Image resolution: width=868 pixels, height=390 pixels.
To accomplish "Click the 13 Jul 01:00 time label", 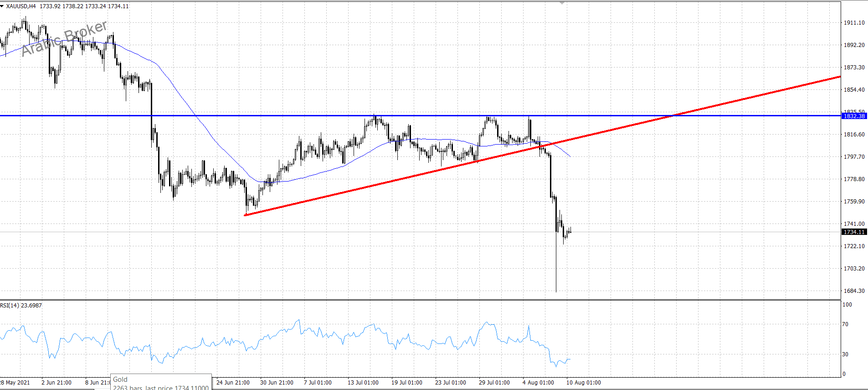I will coord(363,383).
